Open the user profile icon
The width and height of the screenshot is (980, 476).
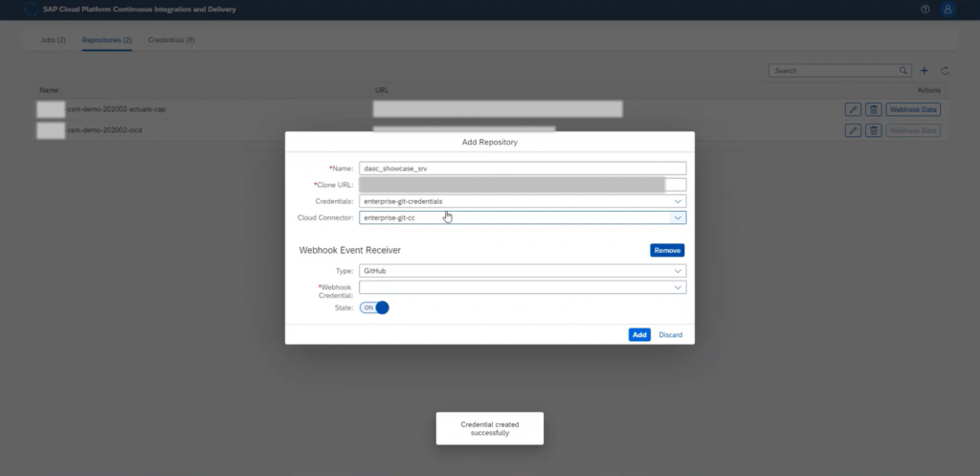(x=948, y=10)
